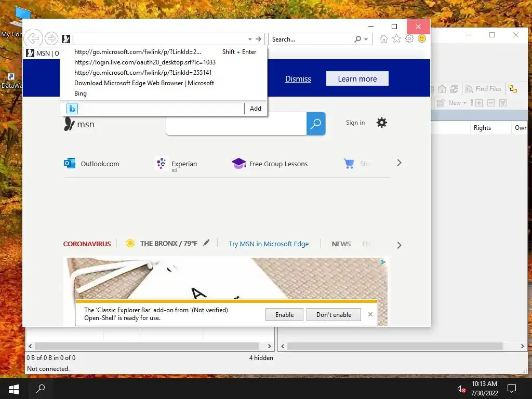Open the Outlook.com shortcut
This screenshot has width=532, height=399.
pyautogui.click(x=91, y=164)
